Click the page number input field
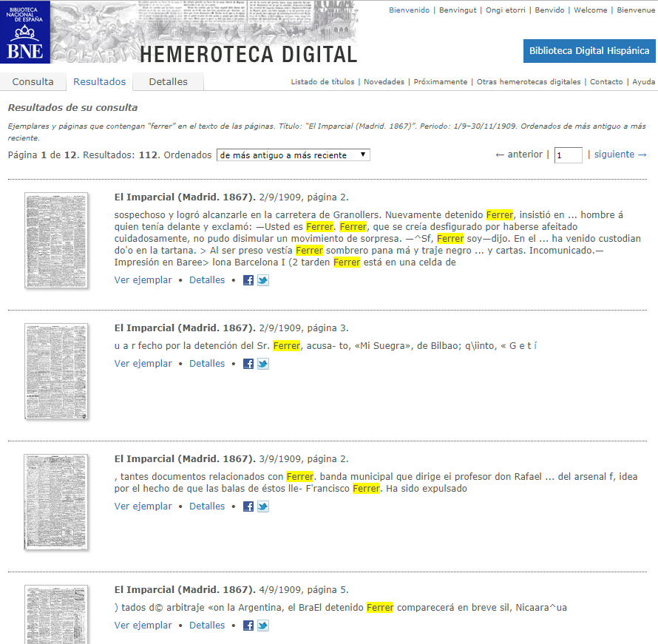Viewport: 658px width, 644px height. 569,155
